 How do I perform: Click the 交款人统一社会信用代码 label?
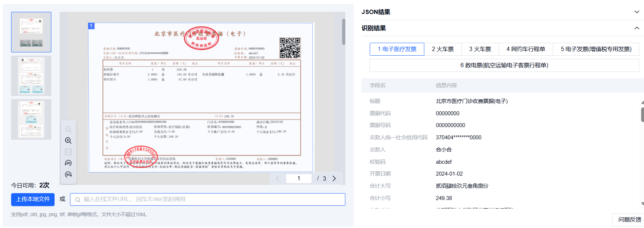(398, 138)
